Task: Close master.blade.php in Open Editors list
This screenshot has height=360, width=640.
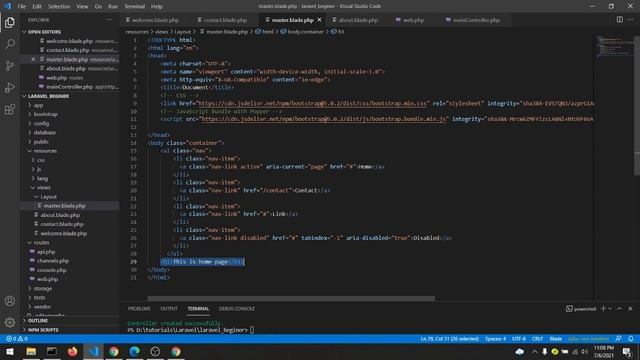Action: 33,59
